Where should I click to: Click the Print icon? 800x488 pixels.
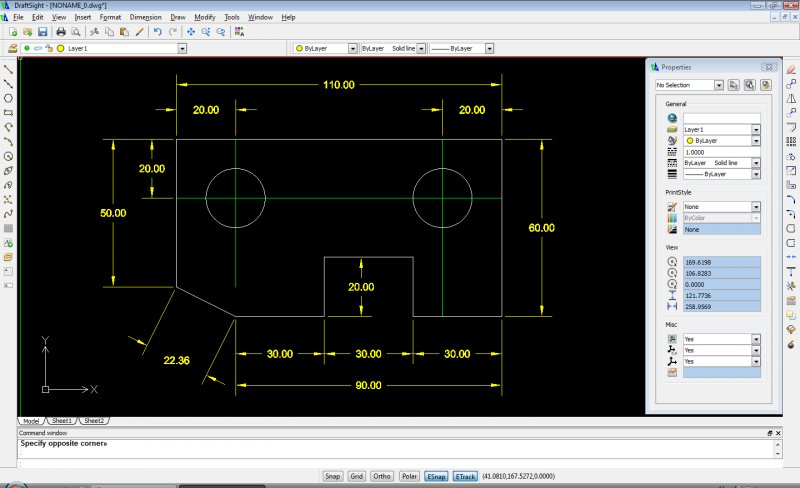(61, 32)
